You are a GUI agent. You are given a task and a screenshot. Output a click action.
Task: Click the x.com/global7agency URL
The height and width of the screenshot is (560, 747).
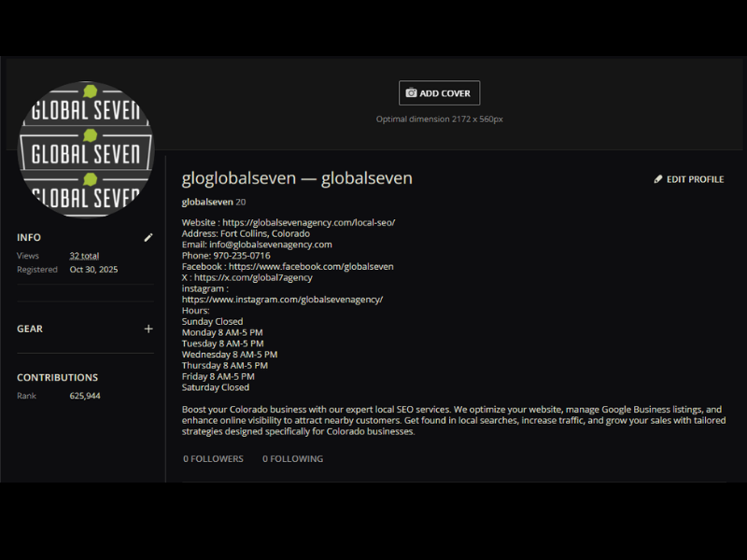pyautogui.click(x=253, y=277)
